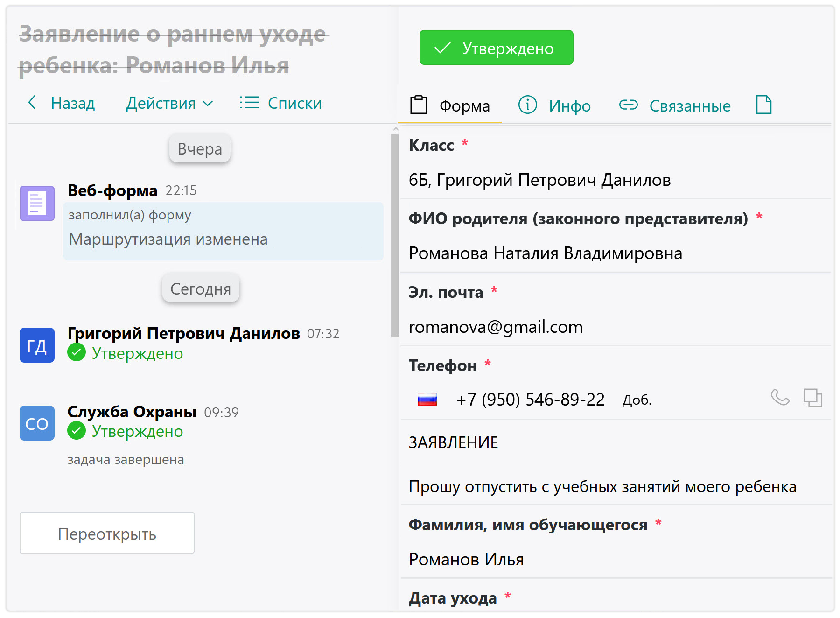Click the Списки list icon
Viewport: 840px width, 618px height.
click(249, 103)
